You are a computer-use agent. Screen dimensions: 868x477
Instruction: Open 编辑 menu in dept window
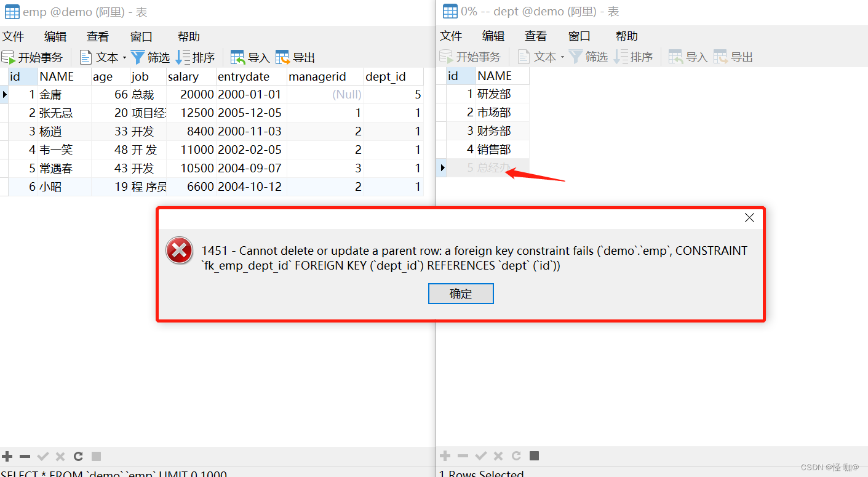[x=493, y=36]
